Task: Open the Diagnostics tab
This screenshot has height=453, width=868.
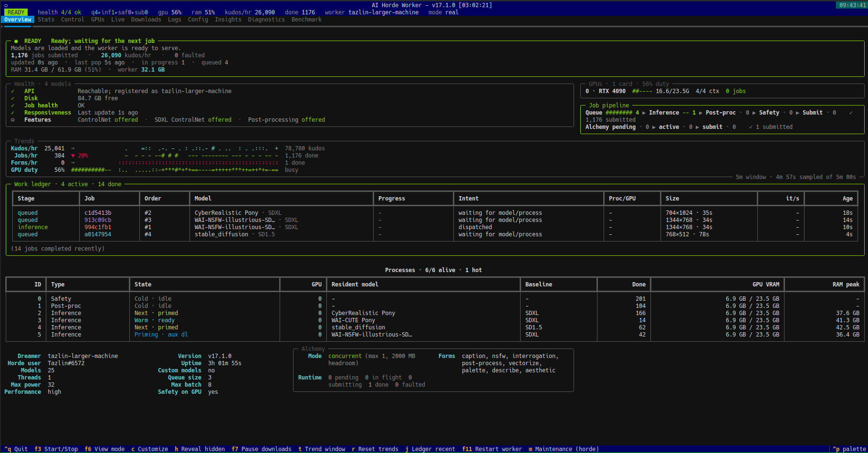Action: [x=266, y=20]
